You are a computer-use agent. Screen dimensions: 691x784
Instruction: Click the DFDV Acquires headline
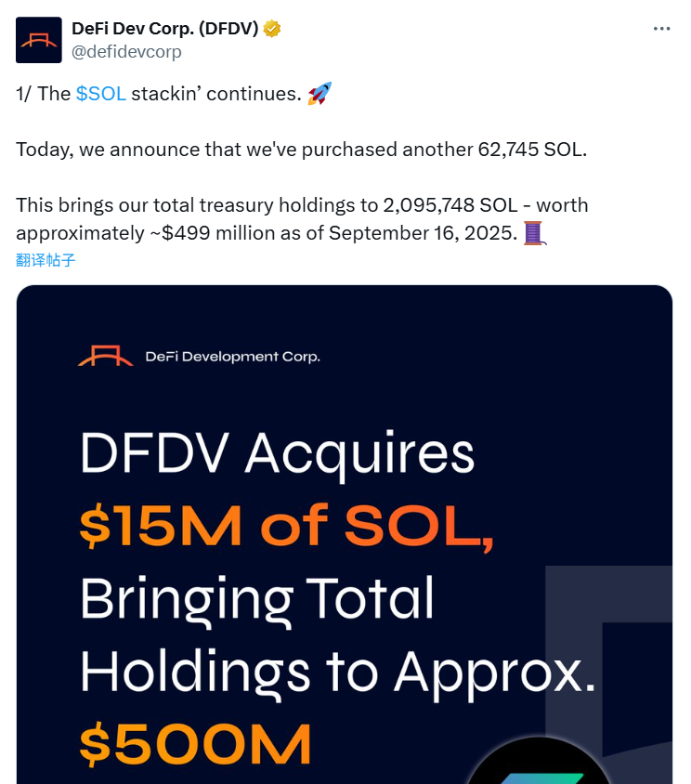(x=277, y=455)
